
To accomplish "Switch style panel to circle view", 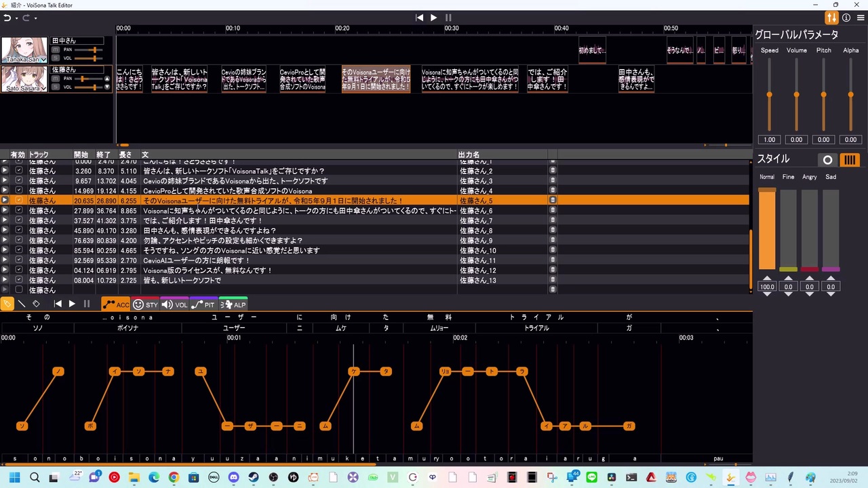I will point(827,160).
